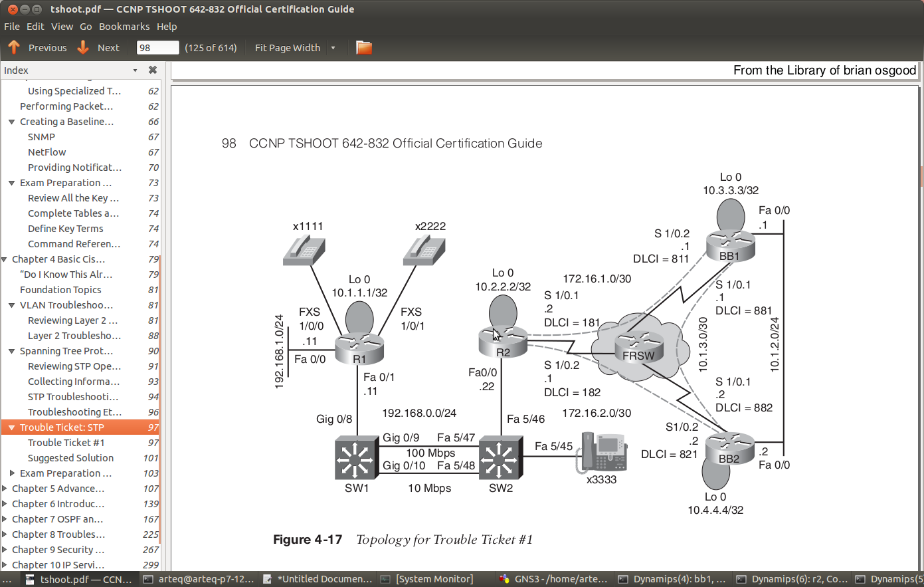Click the Next page arrow icon
Screen dimensions: 924x587
[83, 47]
